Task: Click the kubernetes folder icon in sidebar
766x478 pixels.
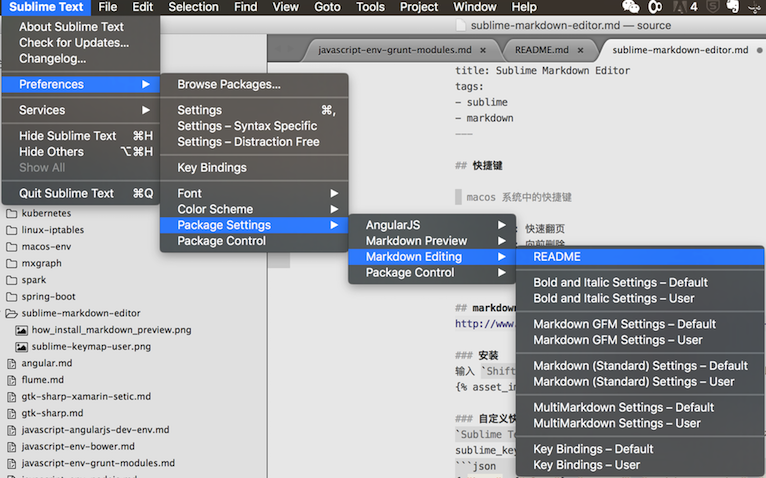Action: point(12,213)
